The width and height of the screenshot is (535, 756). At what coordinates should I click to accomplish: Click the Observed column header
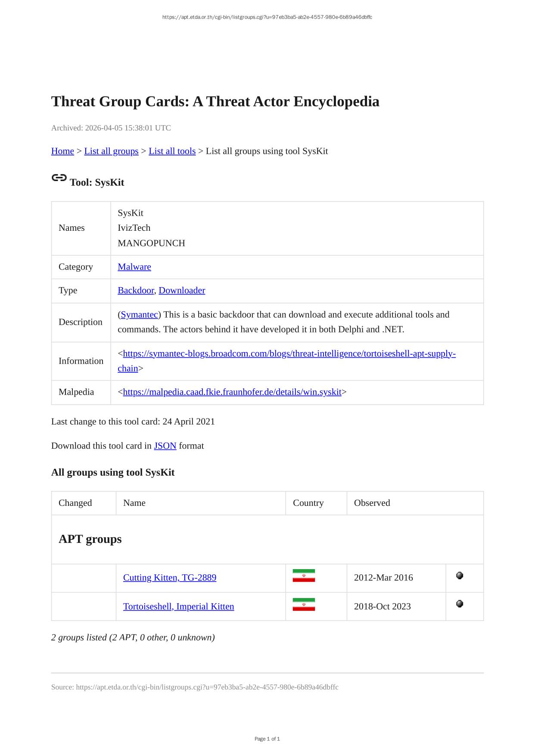[372, 503]
